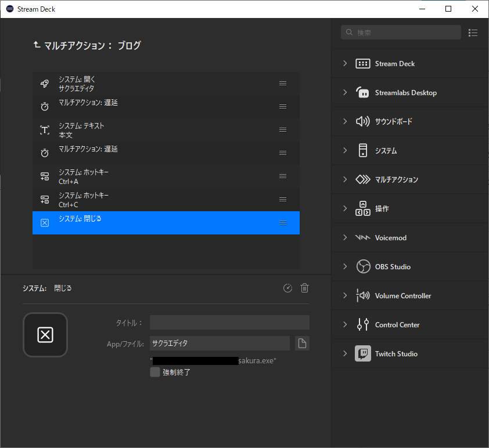Click the OBS Studio logo icon
This screenshot has width=489, height=448.
tap(364, 266)
